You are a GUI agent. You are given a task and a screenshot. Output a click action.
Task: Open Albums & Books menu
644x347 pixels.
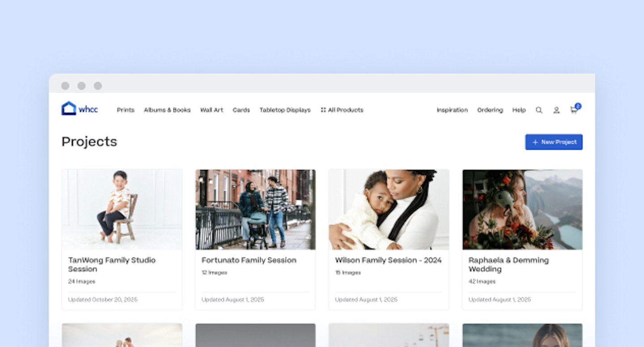coord(167,110)
